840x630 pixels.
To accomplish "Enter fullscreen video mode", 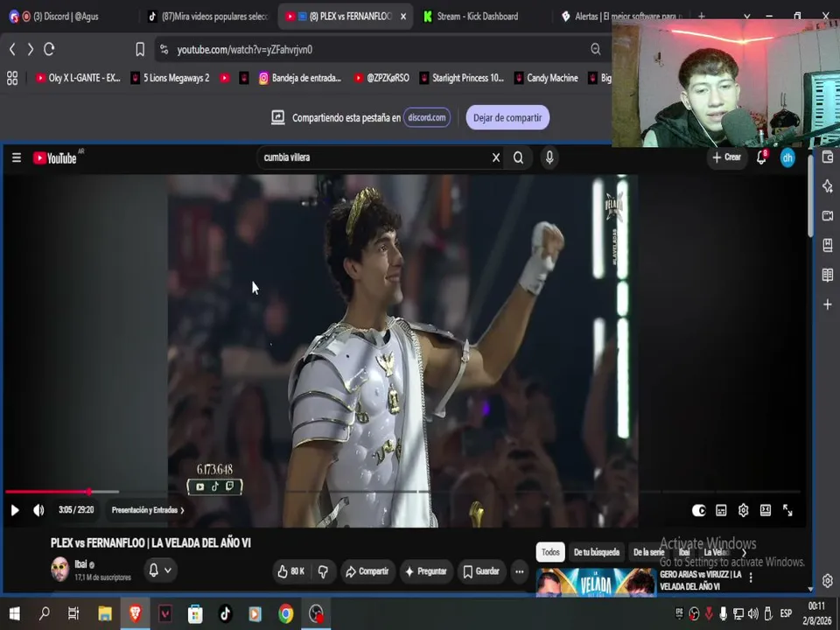I will (x=787, y=510).
